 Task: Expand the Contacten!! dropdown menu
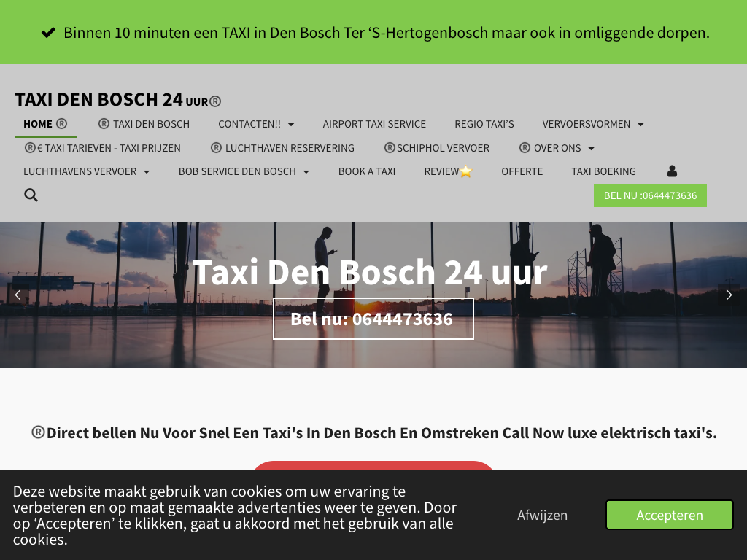pos(256,124)
